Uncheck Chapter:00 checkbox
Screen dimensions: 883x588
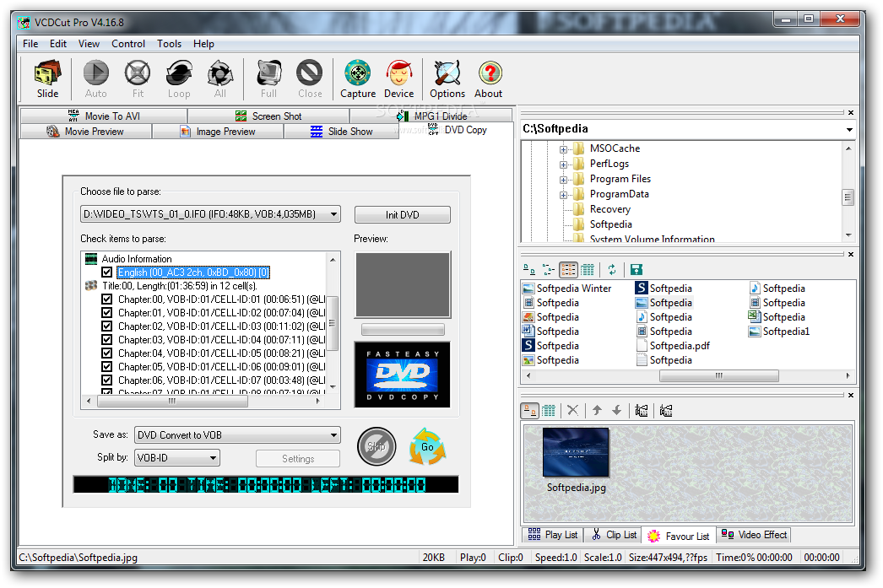[x=106, y=299]
